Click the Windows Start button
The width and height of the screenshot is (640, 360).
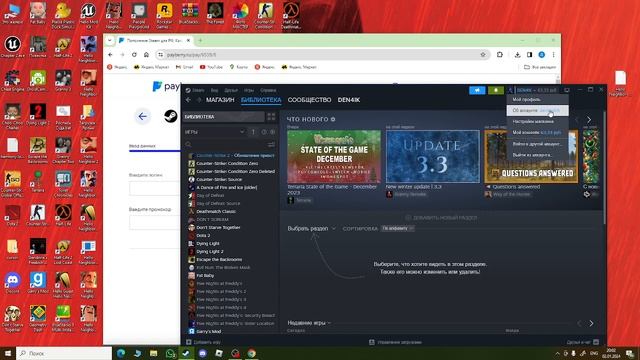(8, 353)
